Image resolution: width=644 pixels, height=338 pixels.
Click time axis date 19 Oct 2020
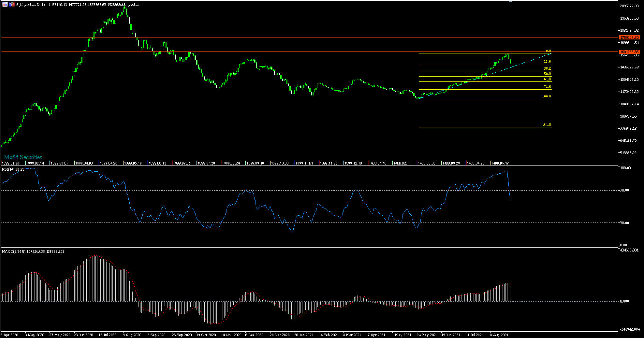click(206, 335)
